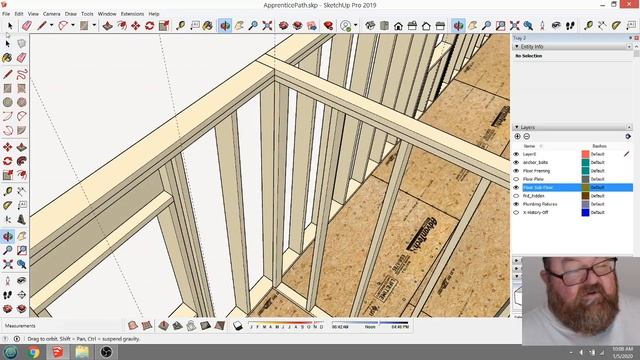Toggle shadows on or off button
640x360 pixels.
coord(238,326)
